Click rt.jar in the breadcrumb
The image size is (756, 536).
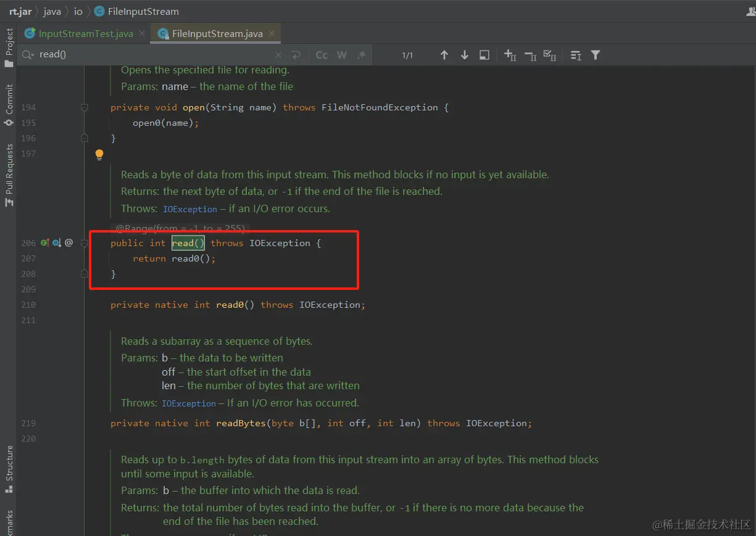[x=20, y=11]
